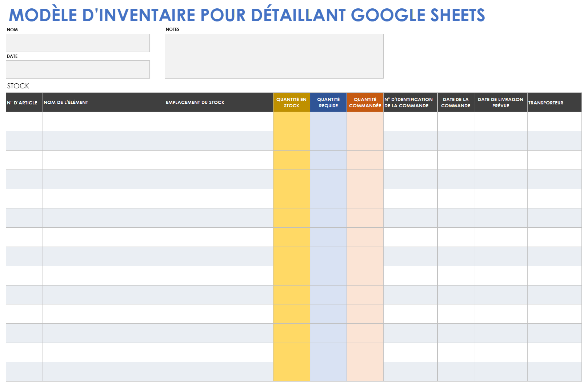Image resolution: width=588 pixels, height=387 pixels.
Task: Click the 'QUANTITÉ REQUISE' header
Action: (328, 103)
